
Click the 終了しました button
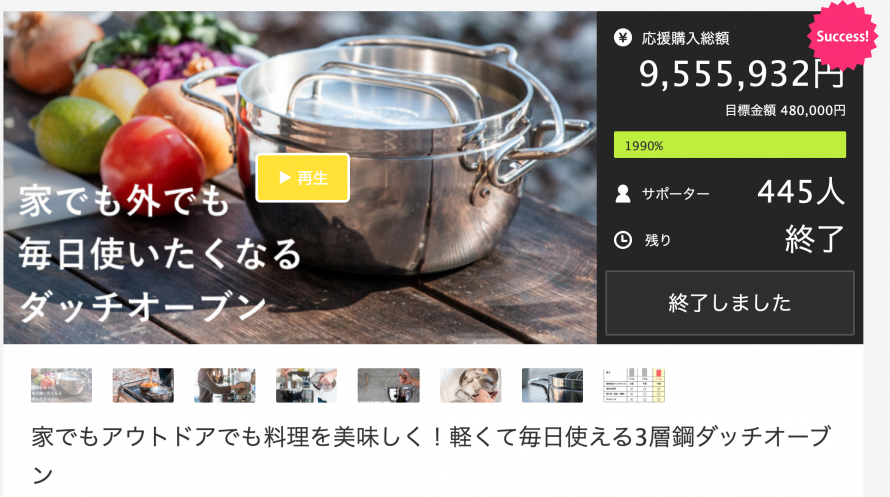tap(729, 302)
